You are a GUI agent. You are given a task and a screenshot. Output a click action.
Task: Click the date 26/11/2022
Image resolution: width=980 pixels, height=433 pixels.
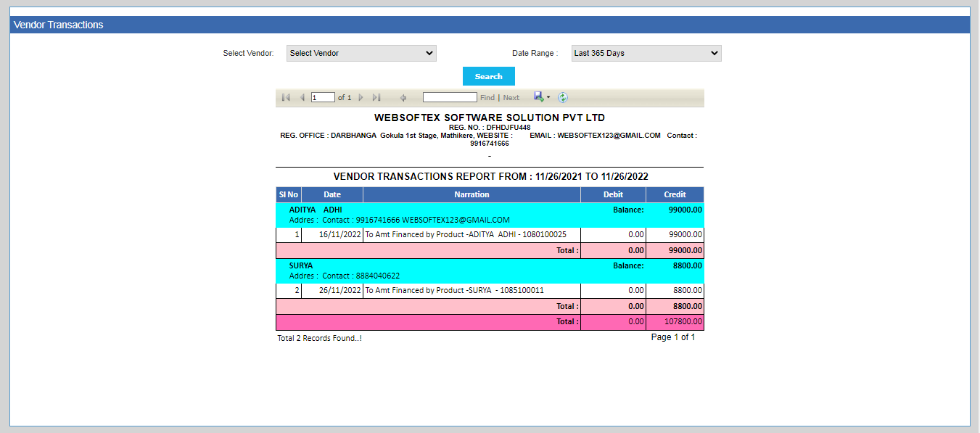tap(340, 290)
